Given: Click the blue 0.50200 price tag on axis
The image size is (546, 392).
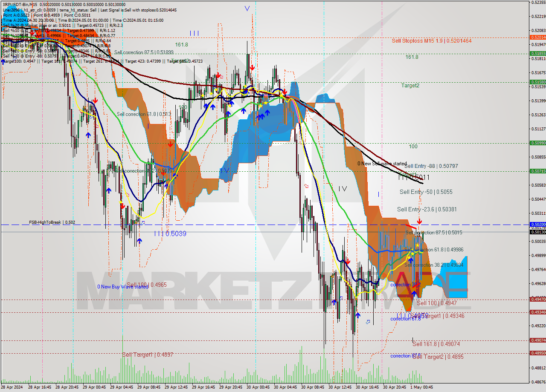Looking at the screenshot, I should [537, 225].
